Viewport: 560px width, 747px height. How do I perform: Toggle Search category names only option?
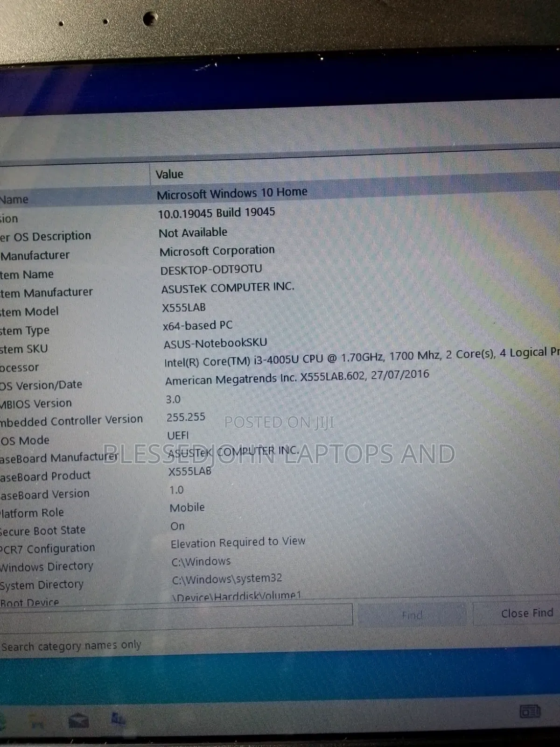(x=71, y=646)
